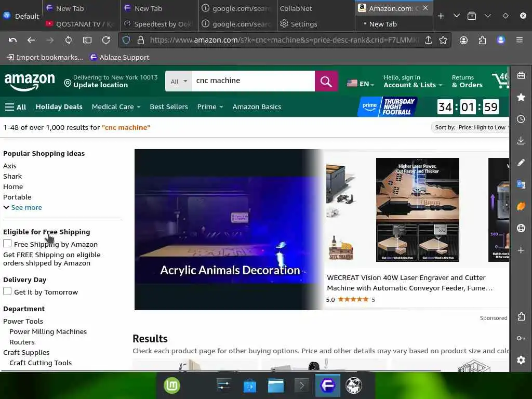The height and width of the screenshot is (399, 532).
Task: Choose the Shark shopping idea
Action: tap(12, 177)
